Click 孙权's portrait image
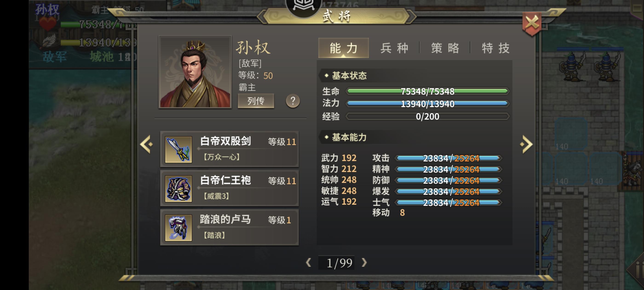The height and width of the screenshot is (290, 644). (x=195, y=72)
